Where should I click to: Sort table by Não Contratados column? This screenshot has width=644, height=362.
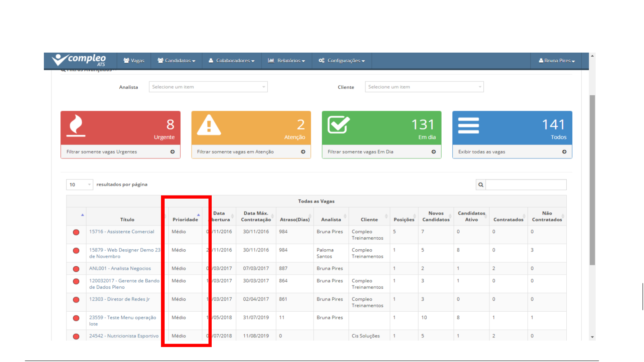point(547,216)
